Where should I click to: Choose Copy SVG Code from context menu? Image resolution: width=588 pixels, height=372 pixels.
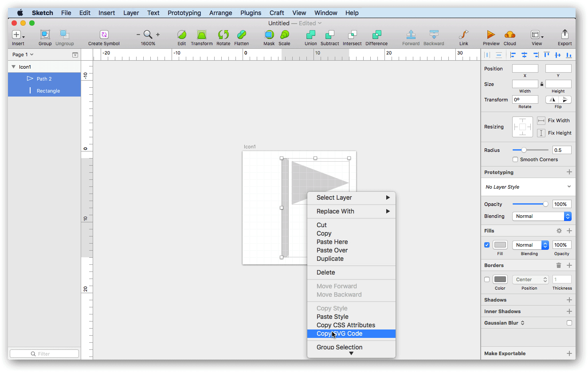tap(351, 333)
